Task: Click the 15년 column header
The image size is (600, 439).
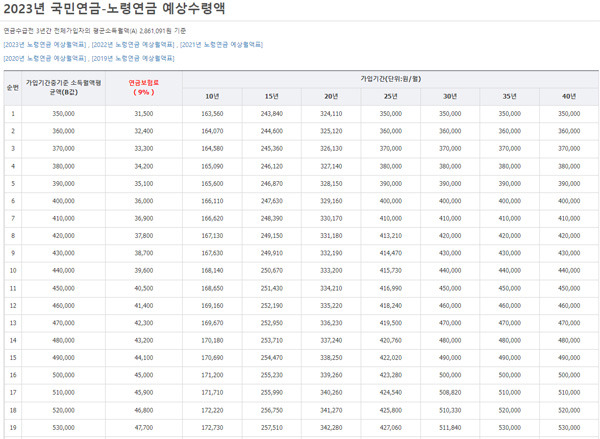Action: point(272,96)
